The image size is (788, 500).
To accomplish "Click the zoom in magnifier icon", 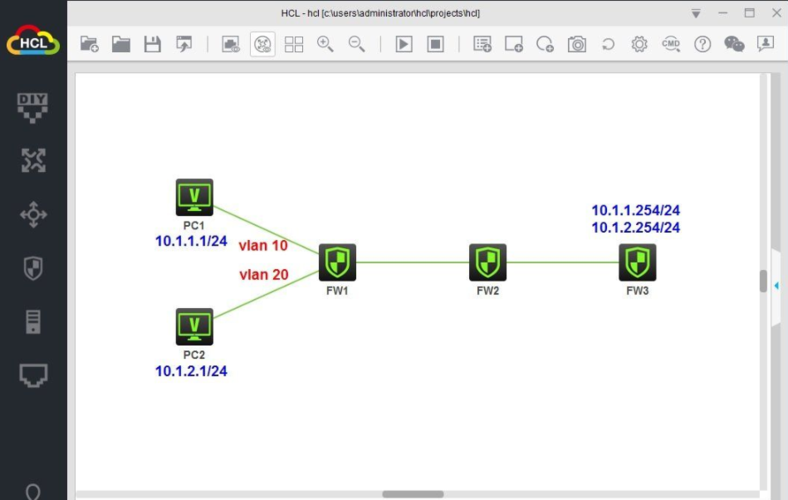I will pos(325,44).
